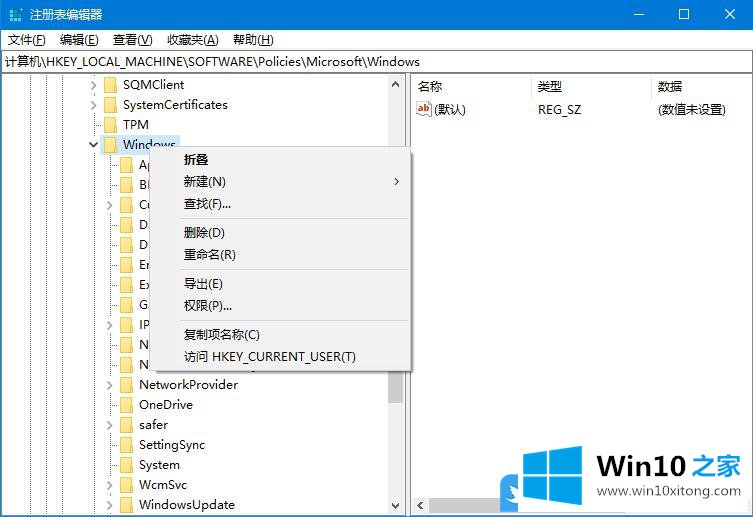Open the 收藏夹(A) menu
Image resolution: width=753 pixels, height=517 pixels.
[193, 40]
